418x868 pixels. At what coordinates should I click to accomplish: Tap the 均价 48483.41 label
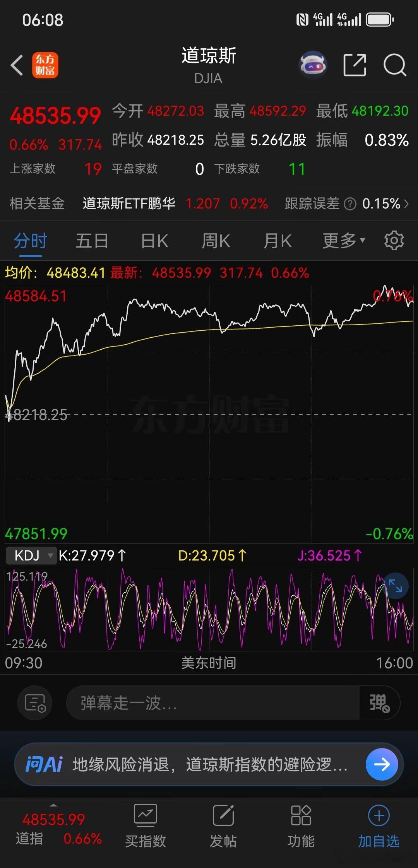tap(55, 273)
